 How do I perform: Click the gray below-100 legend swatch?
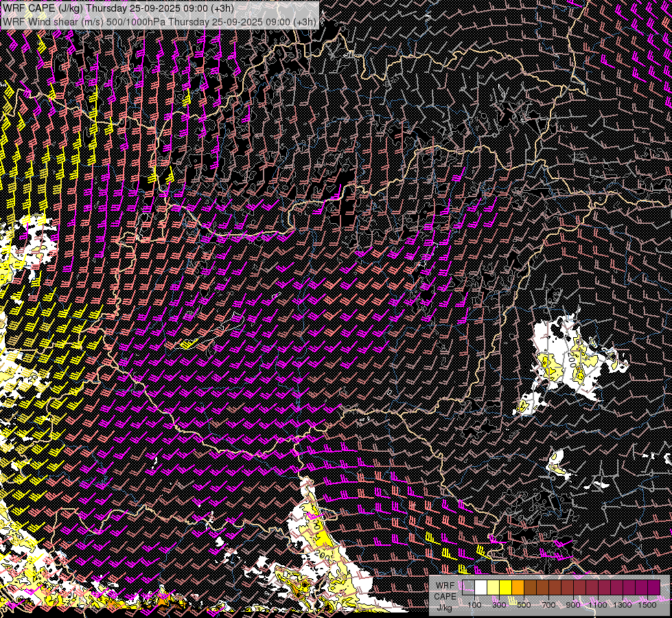pyautogui.click(x=468, y=587)
